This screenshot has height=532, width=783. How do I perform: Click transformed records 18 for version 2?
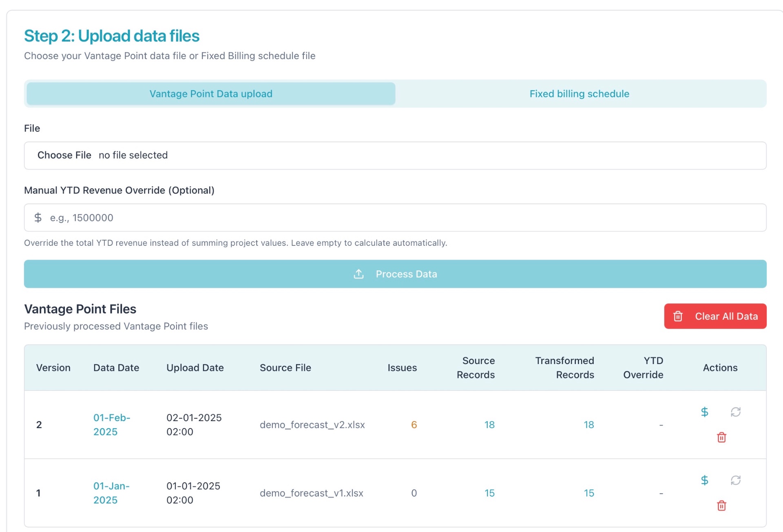589,425
